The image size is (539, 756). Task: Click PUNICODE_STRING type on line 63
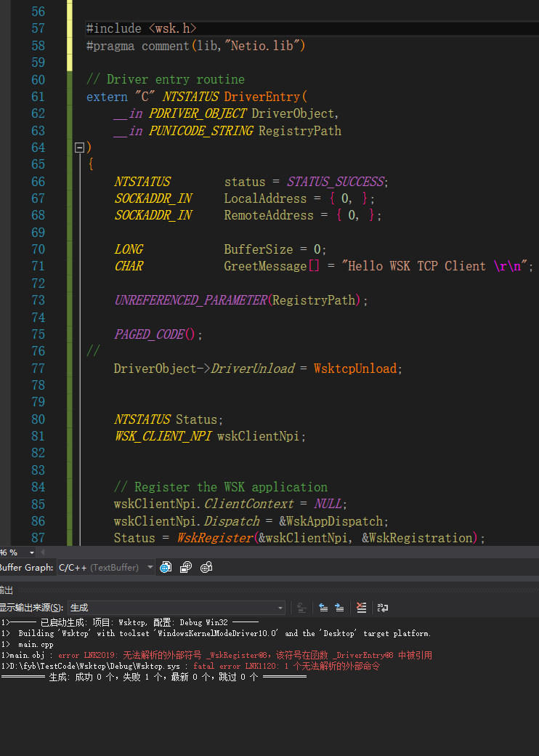click(201, 131)
